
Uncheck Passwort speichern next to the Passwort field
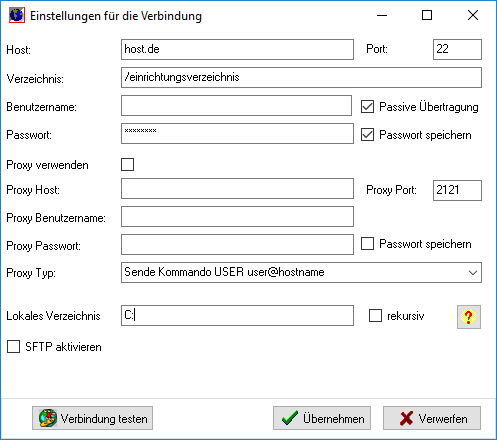coord(367,135)
